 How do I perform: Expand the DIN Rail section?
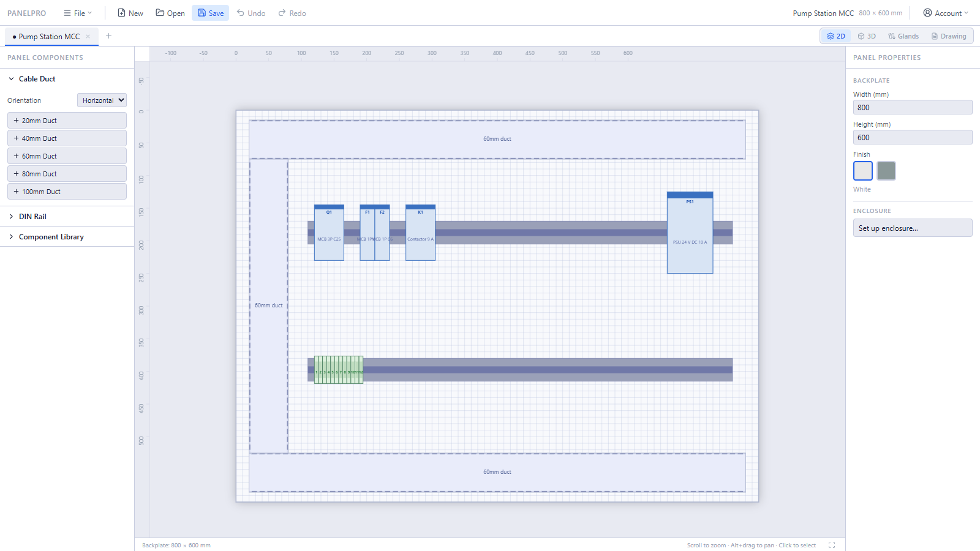(67, 217)
